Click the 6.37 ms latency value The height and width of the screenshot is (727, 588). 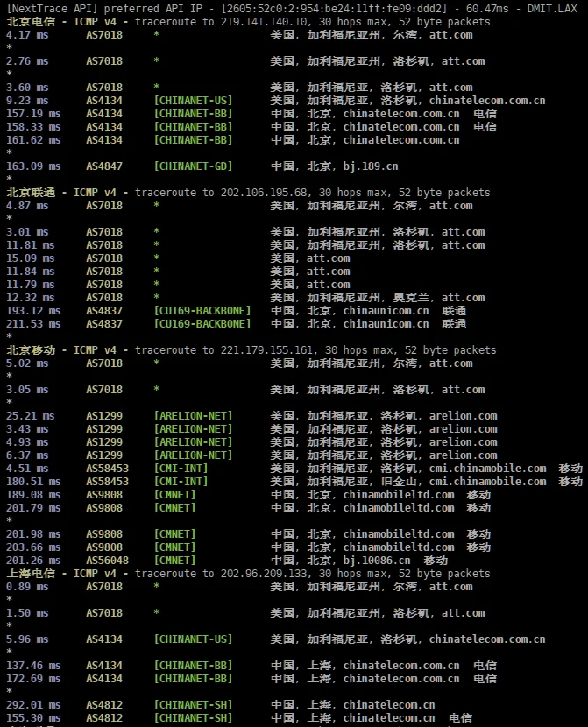pyautogui.click(x=27, y=455)
